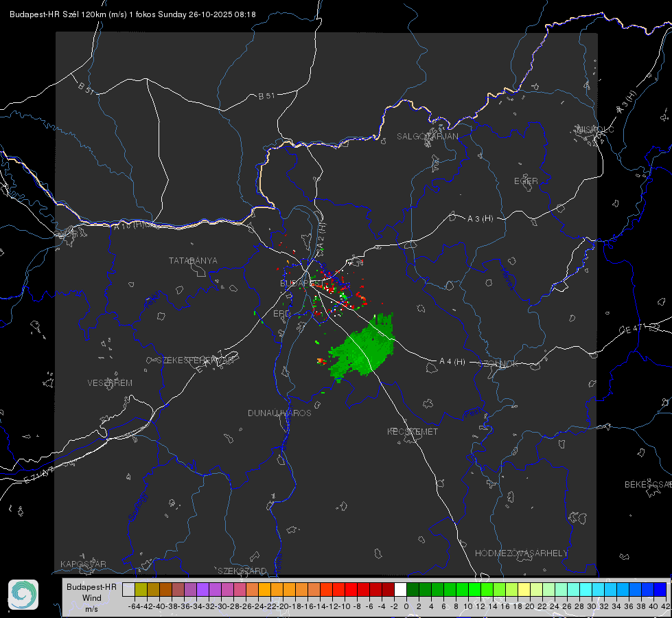
Task: Click the SZOLNOK city label
Action: (x=498, y=363)
